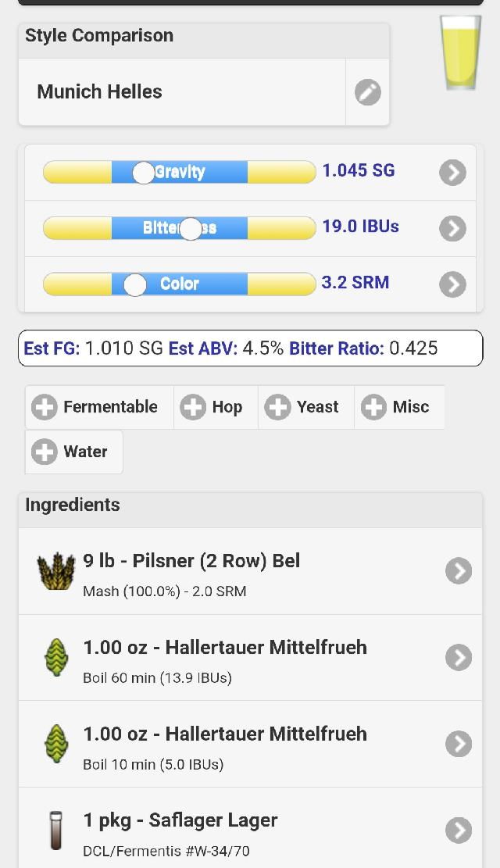Tap the hop icon on the 60 min Hallertauer entry
The image size is (500, 868).
[x=55, y=658]
